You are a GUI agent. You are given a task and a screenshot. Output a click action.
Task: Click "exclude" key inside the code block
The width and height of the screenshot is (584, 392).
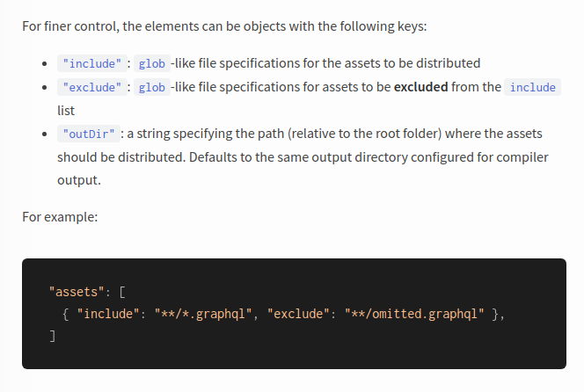click(x=298, y=314)
